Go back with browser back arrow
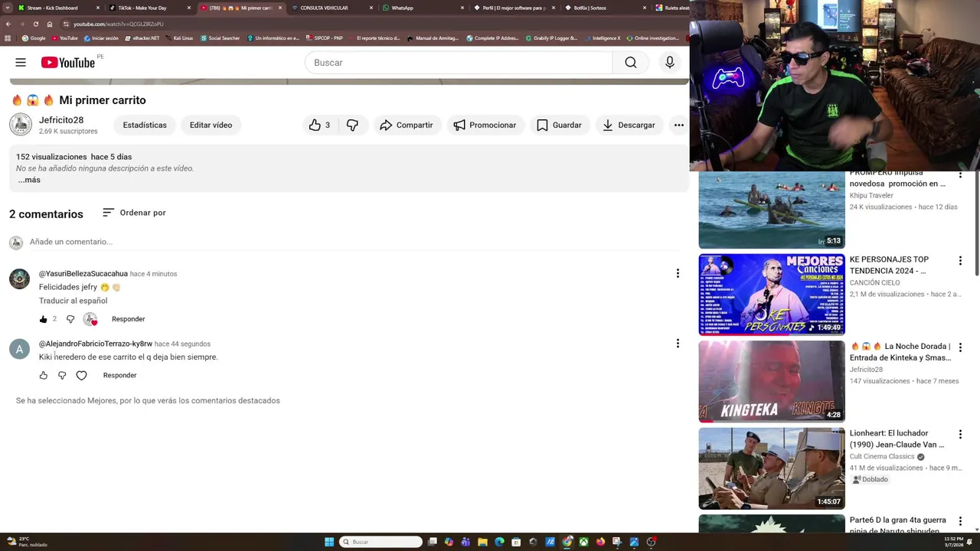Image resolution: width=980 pixels, height=551 pixels. (x=8, y=24)
